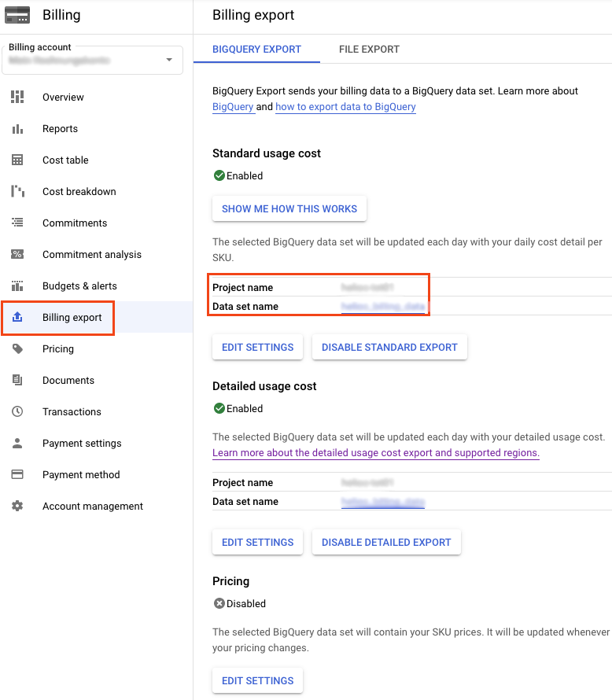Switch to the File Export tab

[369, 49]
